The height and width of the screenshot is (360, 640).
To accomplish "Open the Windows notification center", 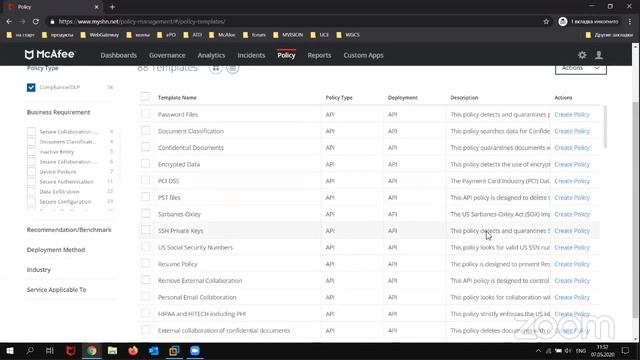I will (x=625, y=351).
